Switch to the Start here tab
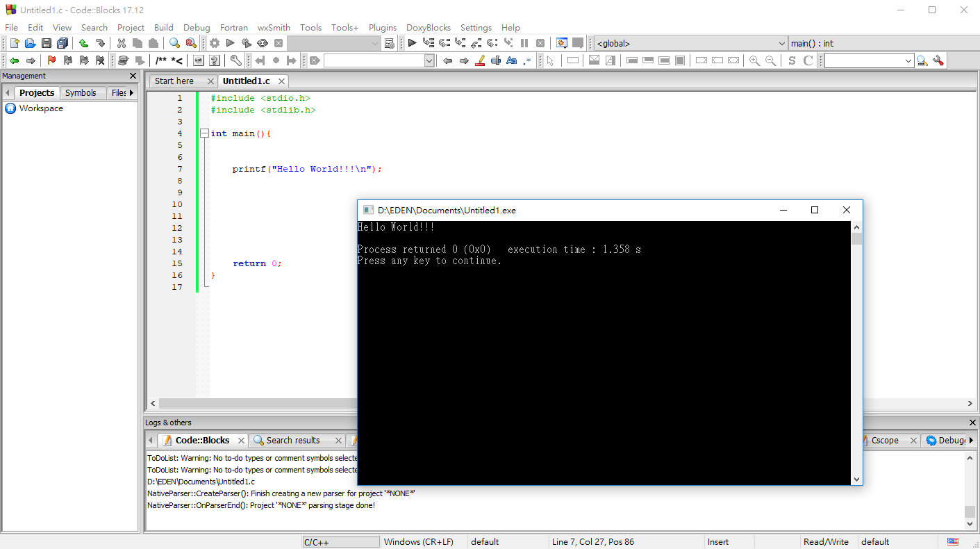The image size is (980, 549). (174, 81)
